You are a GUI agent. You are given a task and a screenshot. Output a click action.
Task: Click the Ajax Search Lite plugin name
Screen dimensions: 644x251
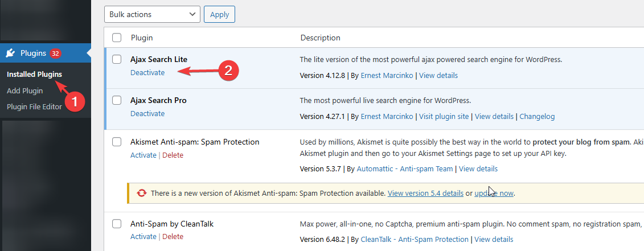click(159, 60)
